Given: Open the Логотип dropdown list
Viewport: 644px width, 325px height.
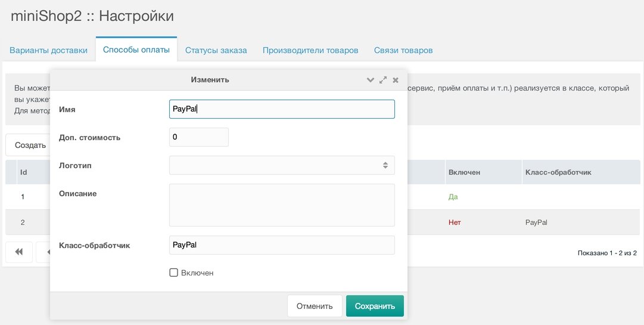Looking at the screenshot, I should 282,165.
